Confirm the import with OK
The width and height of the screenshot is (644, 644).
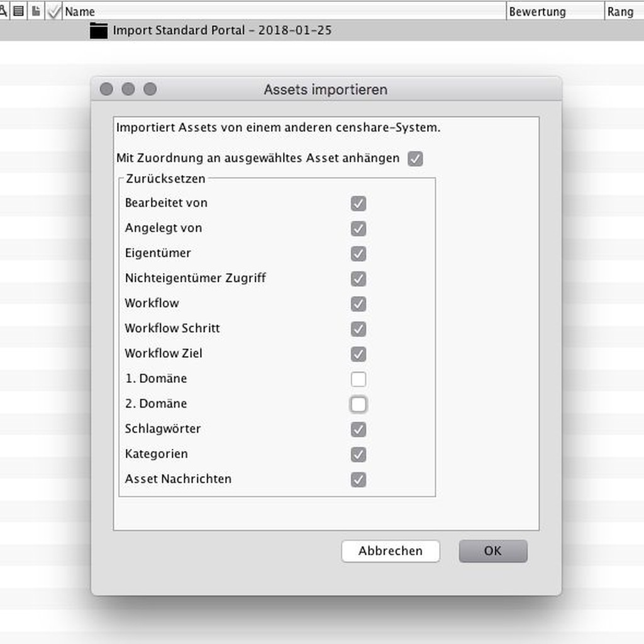[493, 551]
